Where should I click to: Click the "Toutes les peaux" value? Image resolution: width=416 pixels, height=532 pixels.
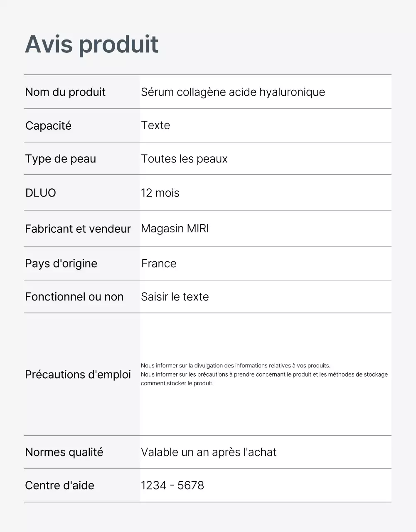coord(184,159)
